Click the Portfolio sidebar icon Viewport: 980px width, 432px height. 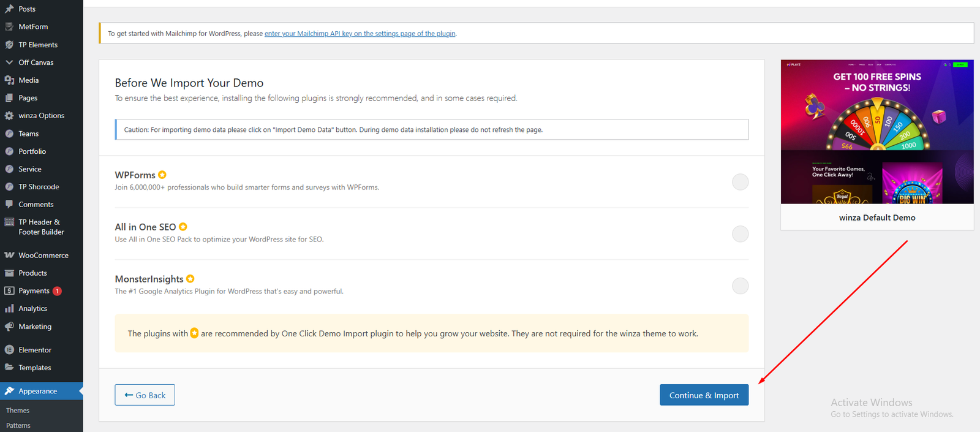pyautogui.click(x=9, y=151)
